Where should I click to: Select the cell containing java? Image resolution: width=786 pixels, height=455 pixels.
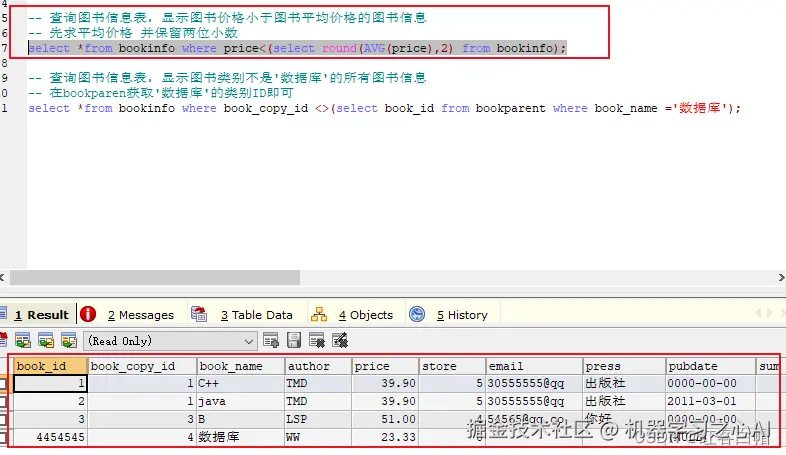[240, 401]
